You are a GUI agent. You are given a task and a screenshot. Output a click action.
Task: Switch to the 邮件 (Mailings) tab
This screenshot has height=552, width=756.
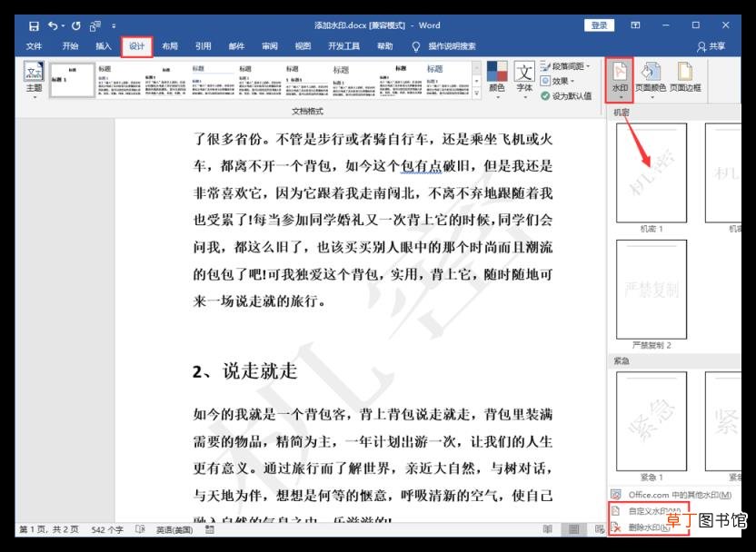[236, 46]
